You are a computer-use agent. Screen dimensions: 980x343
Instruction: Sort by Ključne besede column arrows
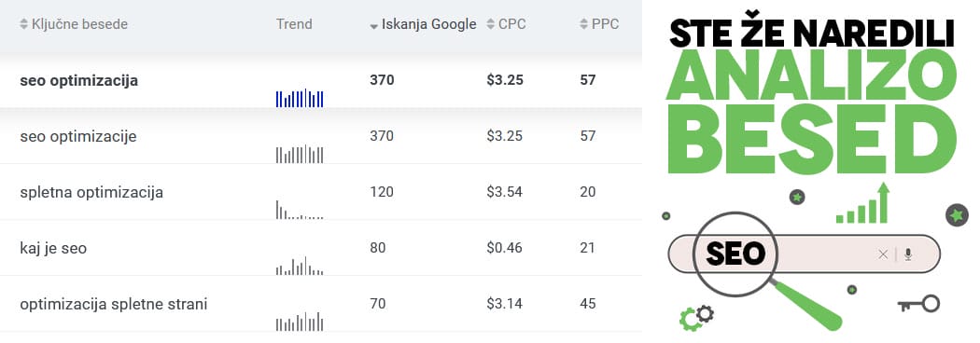tap(23, 24)
